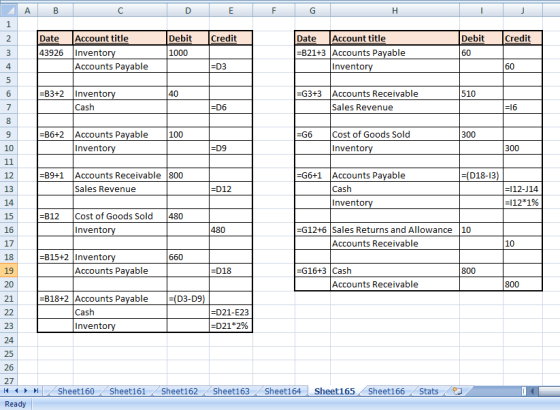The image size is (560, 410).
Task: Select row 25 header
Action: [x=9, y=354]
